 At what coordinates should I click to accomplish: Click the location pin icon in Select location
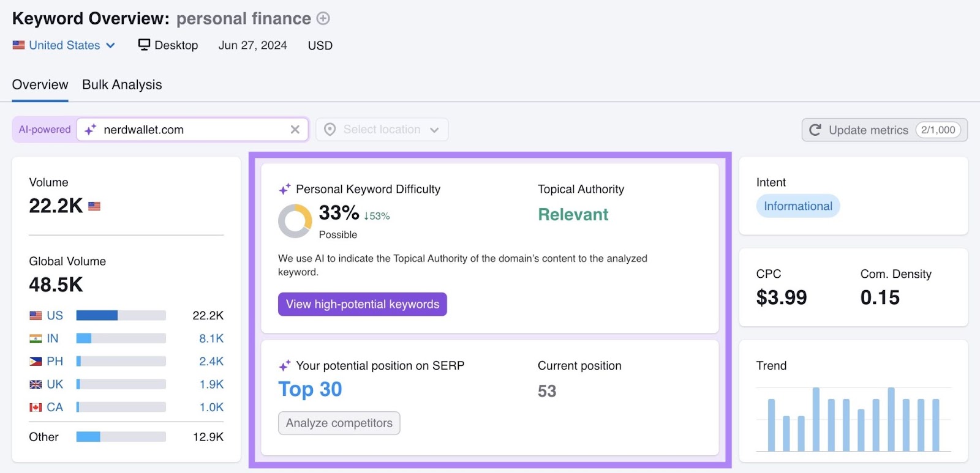pos(330,129)
